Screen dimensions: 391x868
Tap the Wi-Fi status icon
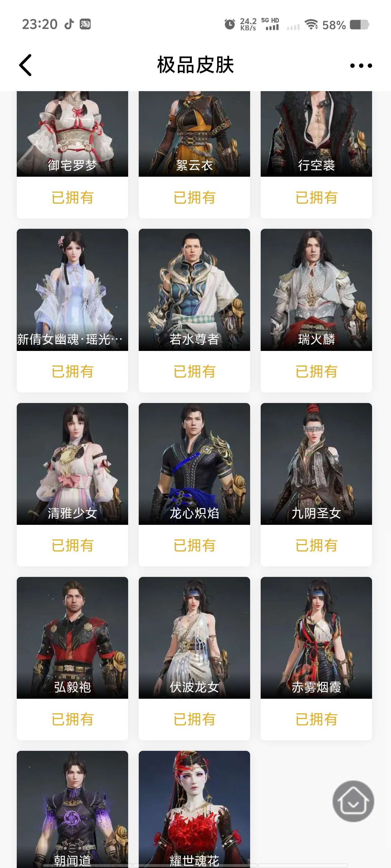click(x=311, y=24)
